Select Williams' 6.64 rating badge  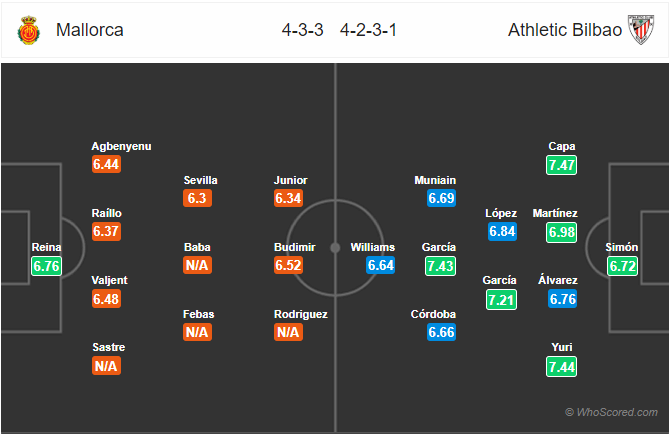pos(380,265)
